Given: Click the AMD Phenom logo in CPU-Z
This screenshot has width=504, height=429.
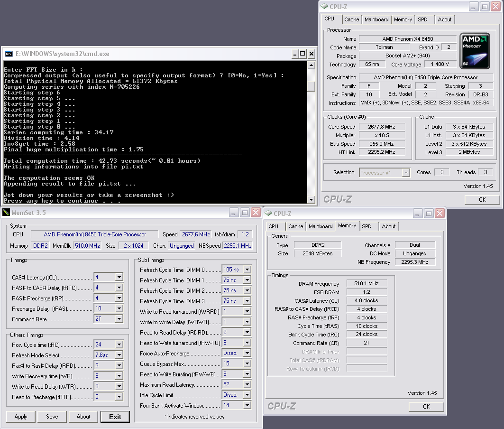Looking at the screenshot, I should click(x=475, y=51).
